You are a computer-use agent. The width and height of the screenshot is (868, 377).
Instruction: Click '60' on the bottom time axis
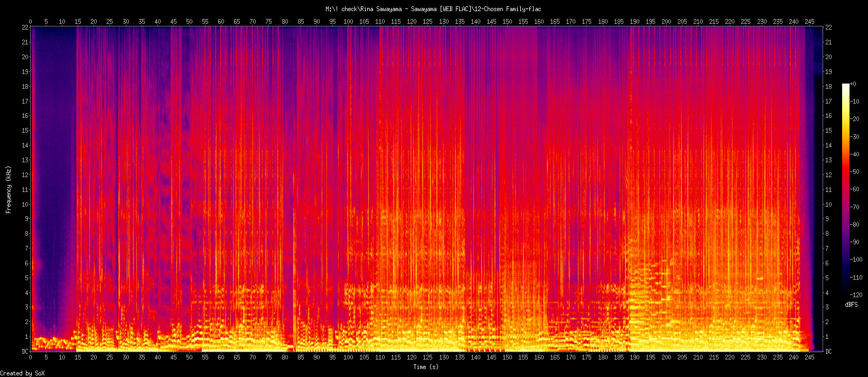[221, 357]
